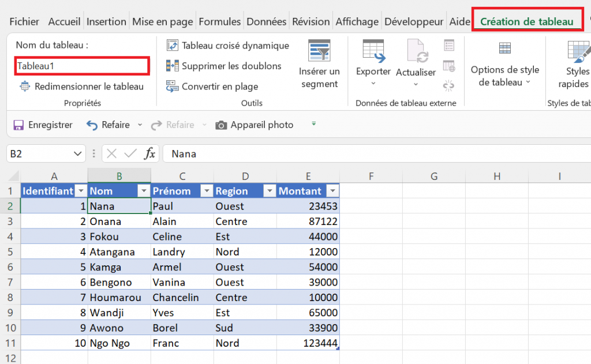Open the Fichier menu

tap(24, 21)
